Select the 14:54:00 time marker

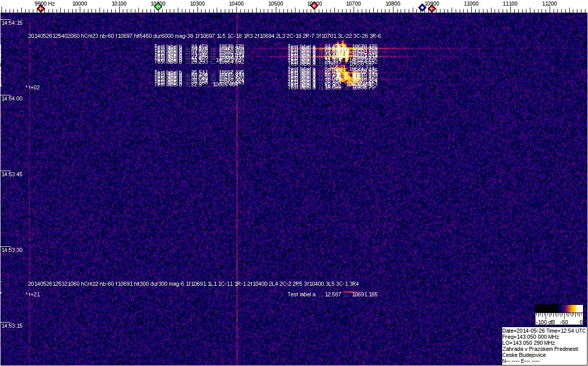tap(12, 99)
